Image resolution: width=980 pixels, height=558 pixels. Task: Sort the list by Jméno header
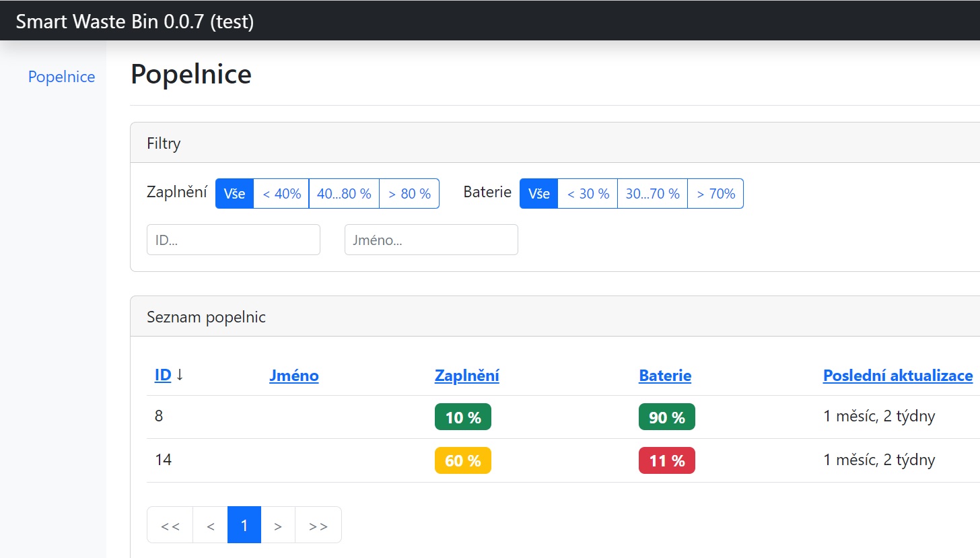293,376
